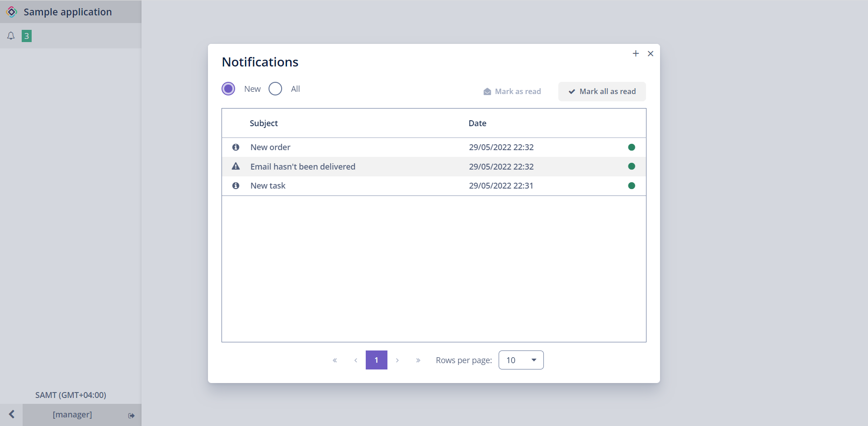Click the Mark all as read button

(x=602, y=91)
